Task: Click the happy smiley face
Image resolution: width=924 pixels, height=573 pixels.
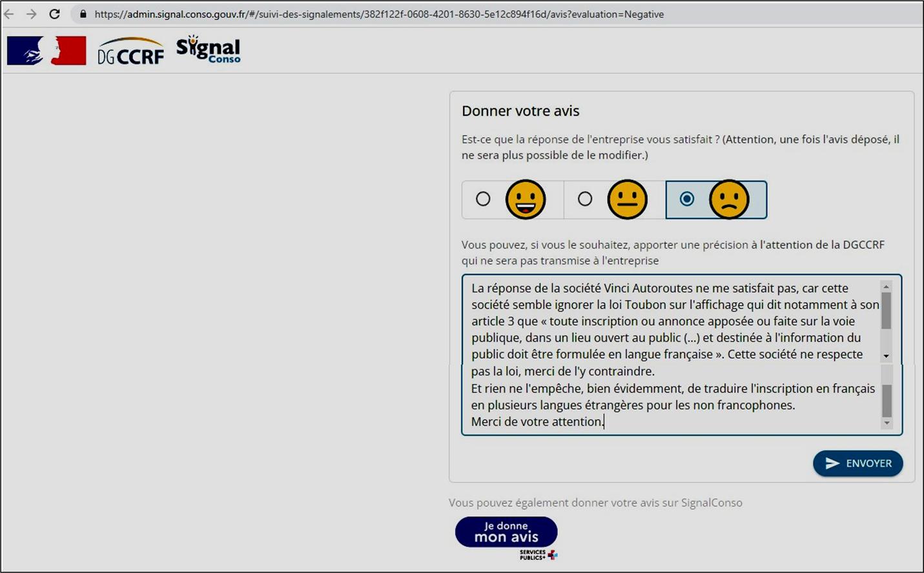Action: [526, 199]
